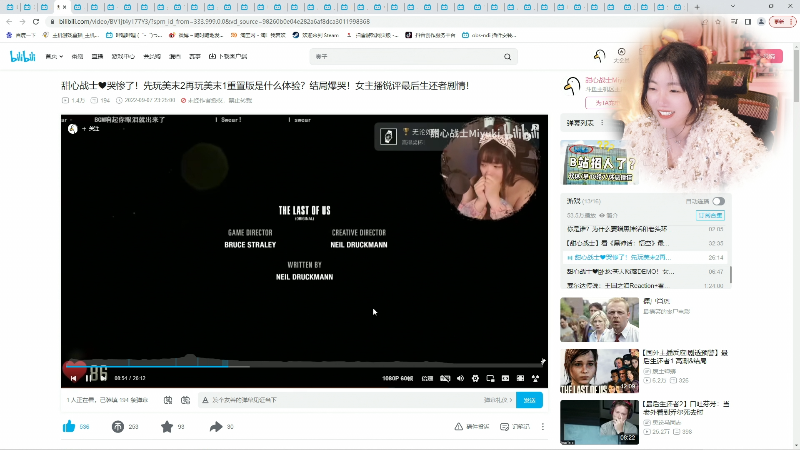800x450 pixels.
Task: Skip to the next video in the player
Action: 104,378
